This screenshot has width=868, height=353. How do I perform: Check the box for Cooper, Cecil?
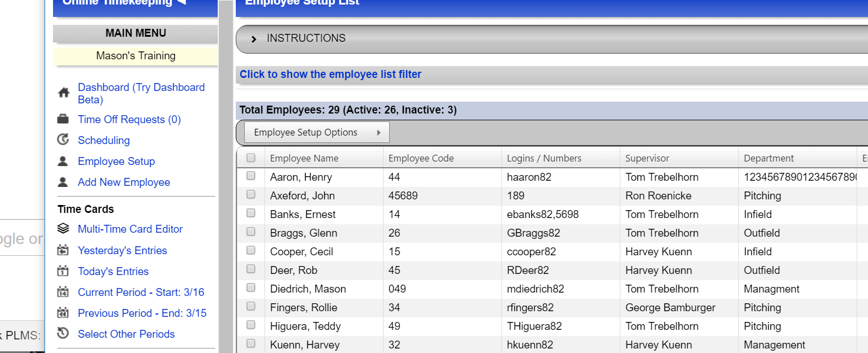251,251
